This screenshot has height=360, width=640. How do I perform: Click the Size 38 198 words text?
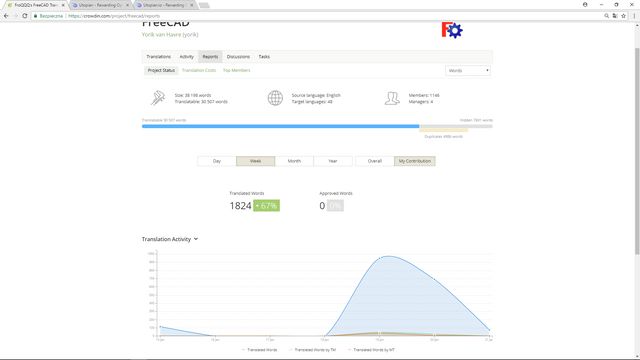point(193,95)
